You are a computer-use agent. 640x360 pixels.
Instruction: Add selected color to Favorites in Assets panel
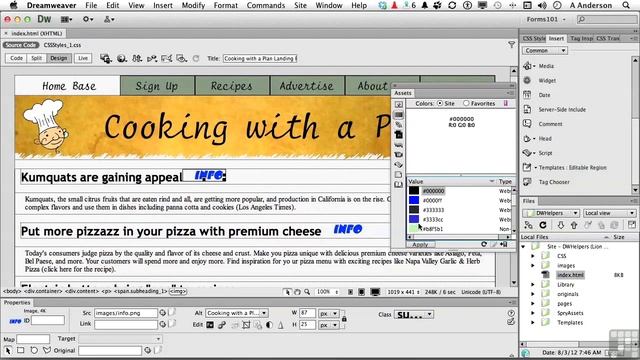pos(504,244)
